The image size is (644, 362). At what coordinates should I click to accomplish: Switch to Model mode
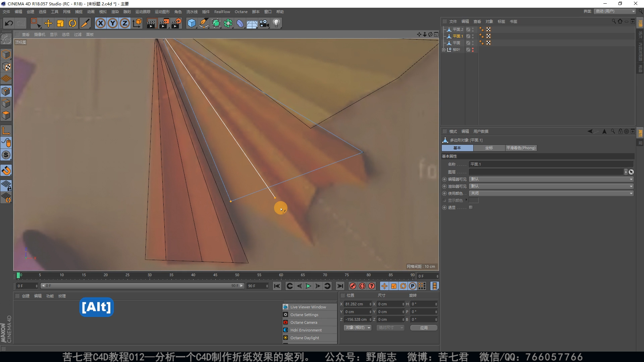click(6, 54)
